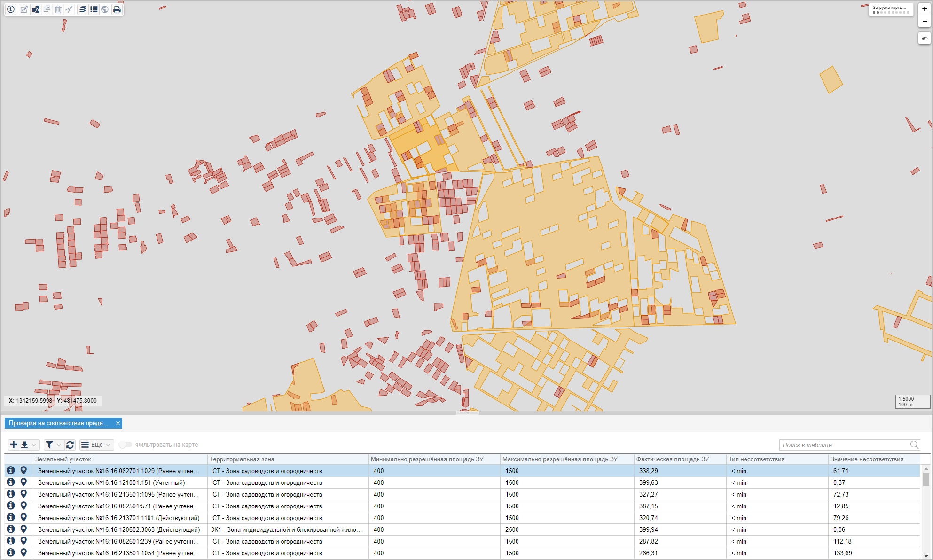The width and height of the screenshot is (933, 560).
Task: Open the 'Еще' dropdown menu
Action: (96, 444)
